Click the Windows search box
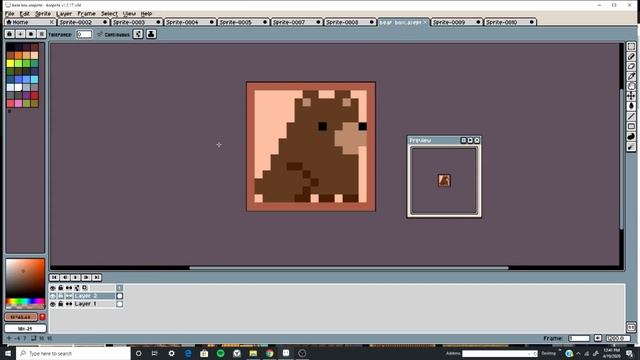Screen dimensions: 640x360 (x=73, y=353)
